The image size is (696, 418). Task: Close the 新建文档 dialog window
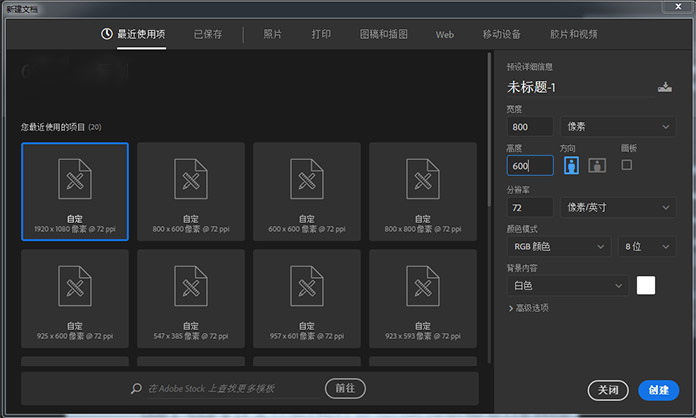pos(678,6)
